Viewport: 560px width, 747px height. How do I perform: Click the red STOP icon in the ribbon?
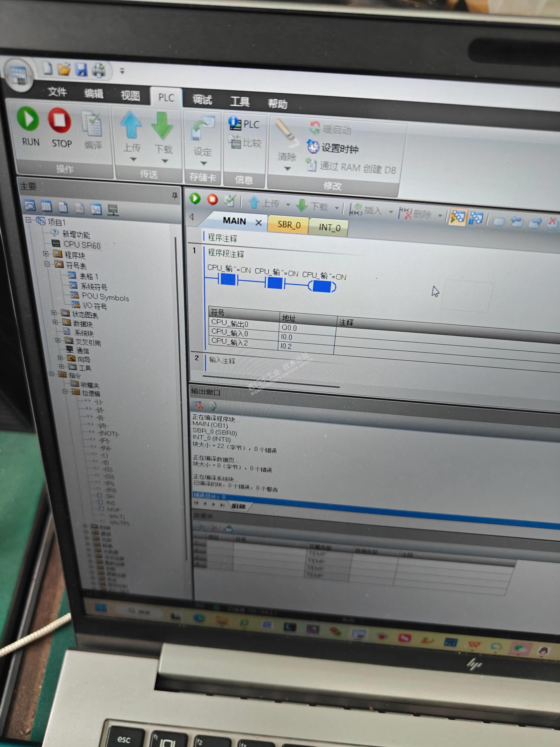60,121
